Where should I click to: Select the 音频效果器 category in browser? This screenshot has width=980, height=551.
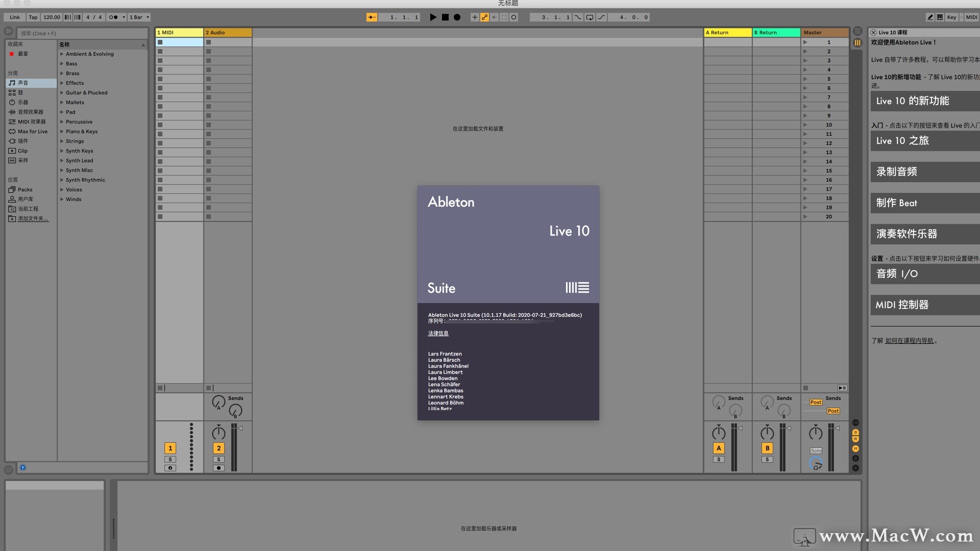click(x=31, y=112)
